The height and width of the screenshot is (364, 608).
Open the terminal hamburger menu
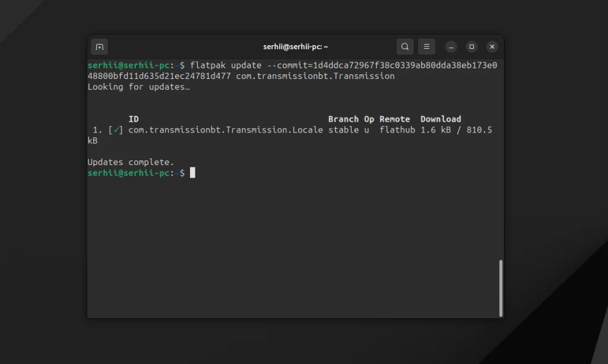[x=426, y=47]
